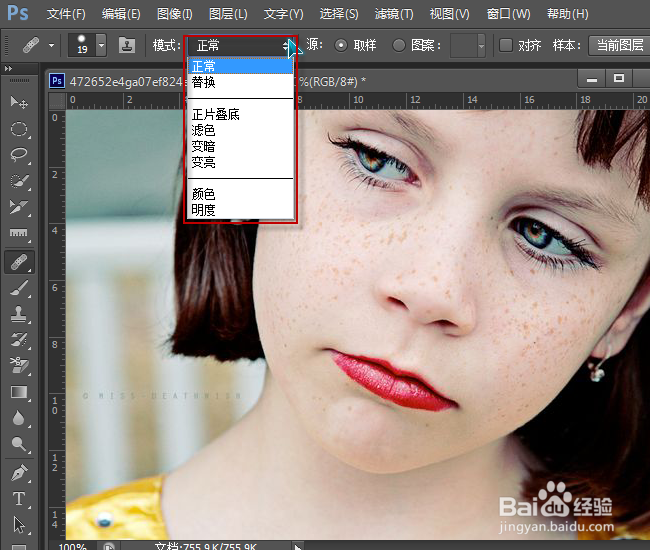Select the Background Eraser tool
Screen dimensions: 650x550
(x=19, y=366)
